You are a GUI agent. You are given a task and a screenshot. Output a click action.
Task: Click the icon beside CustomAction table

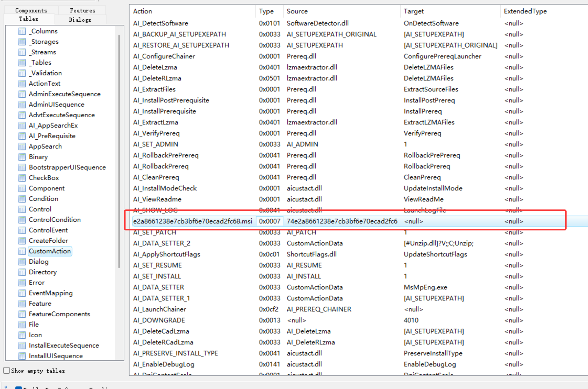[x=22, y=251]
